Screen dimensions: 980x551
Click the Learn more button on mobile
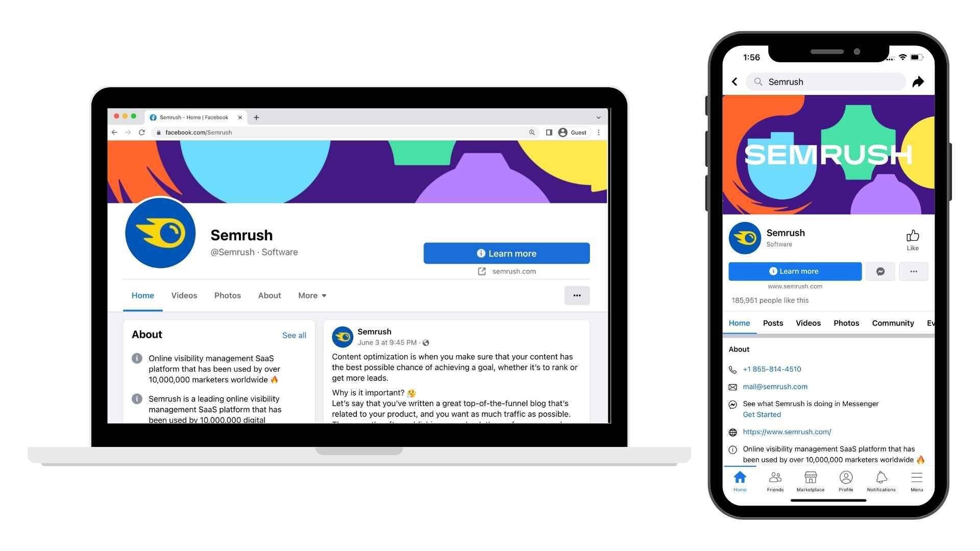click(794, 271)
